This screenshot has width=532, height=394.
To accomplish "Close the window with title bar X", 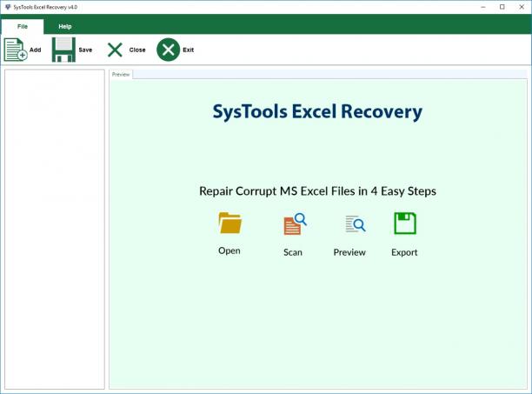I will pos(522,7).
